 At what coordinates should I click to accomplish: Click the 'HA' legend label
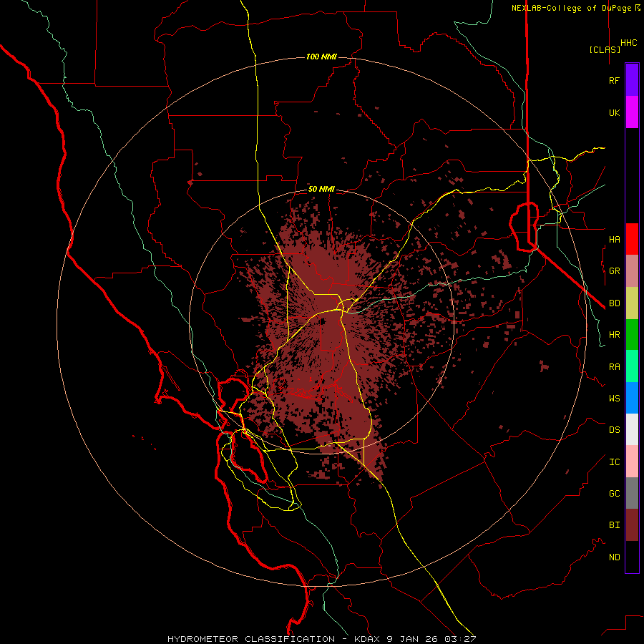pos(614,239)
